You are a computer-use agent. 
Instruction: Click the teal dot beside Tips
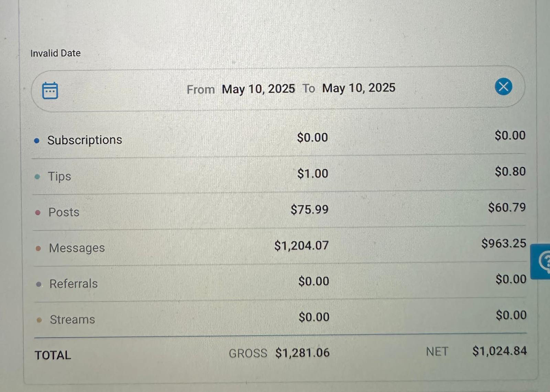pyautogui.click(x=37, y=177)
